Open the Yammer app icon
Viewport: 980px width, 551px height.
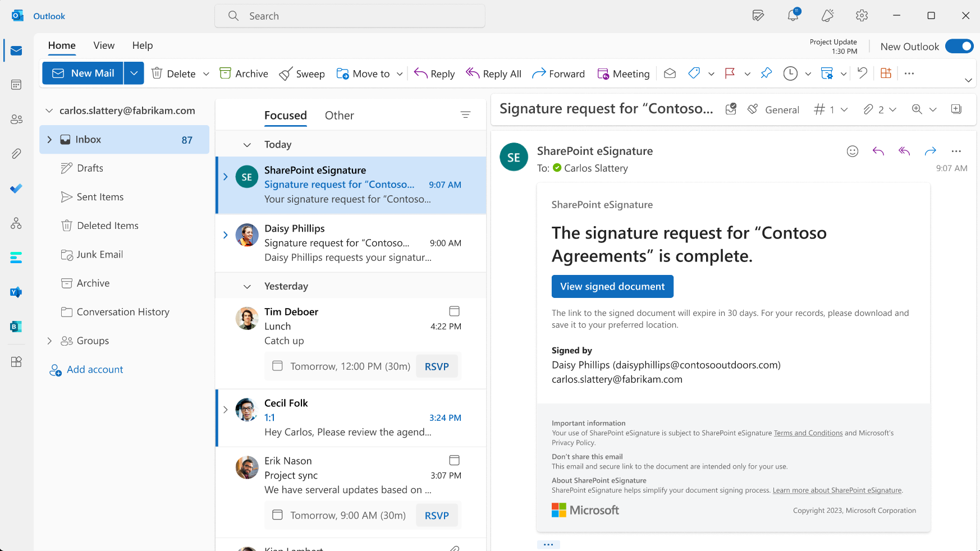pyautogui.click(x=16, y=292)
